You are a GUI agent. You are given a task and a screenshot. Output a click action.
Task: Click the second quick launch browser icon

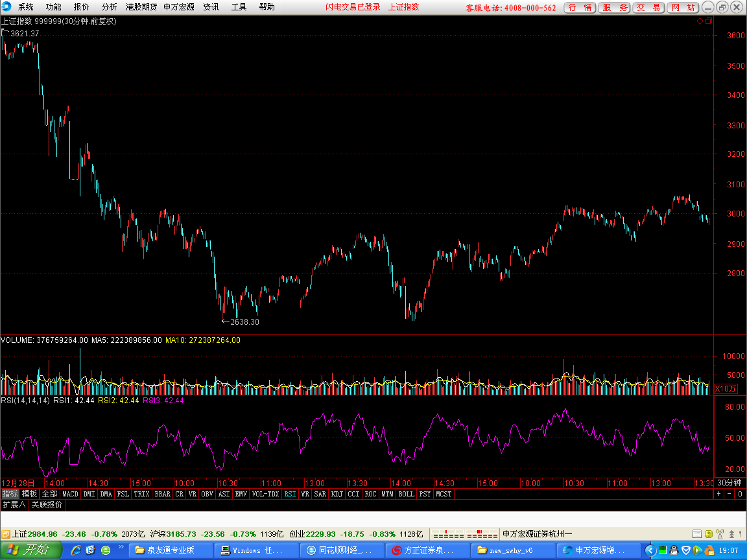pos(91,550)
